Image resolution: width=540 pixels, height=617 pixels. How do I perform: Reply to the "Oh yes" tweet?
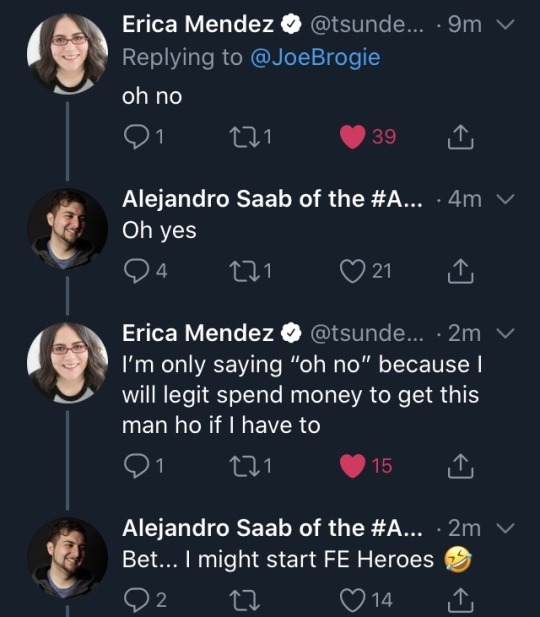coord(136,271)
